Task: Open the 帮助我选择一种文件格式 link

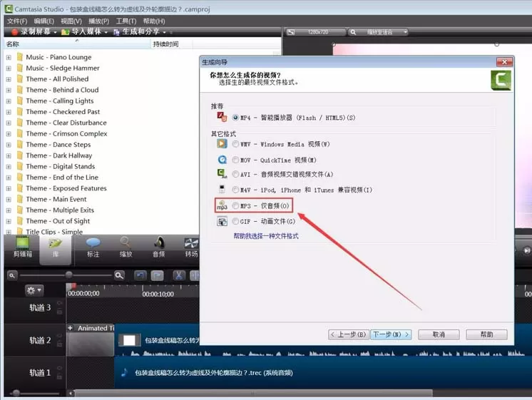Action: click(x=266, y=236)
